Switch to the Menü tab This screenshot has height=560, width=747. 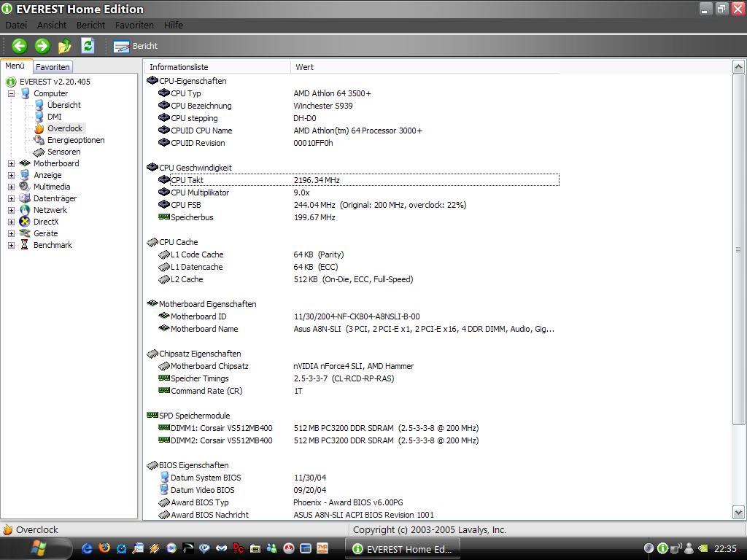(15, 66)
